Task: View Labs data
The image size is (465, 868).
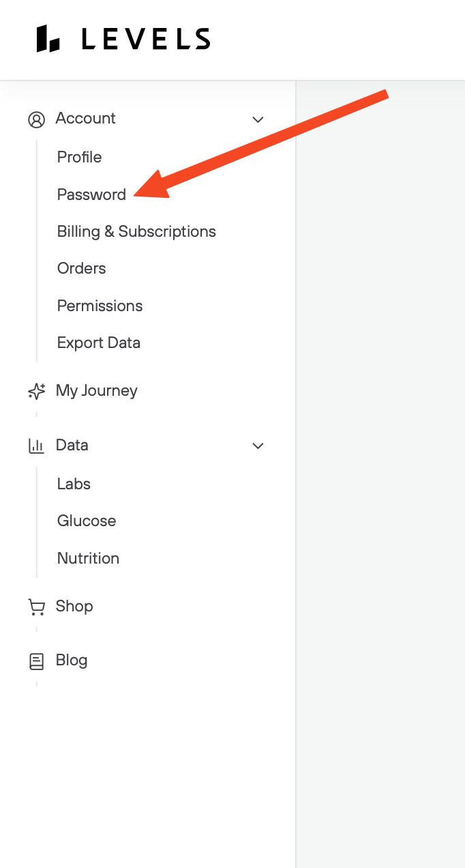Action: click(74, 484)
